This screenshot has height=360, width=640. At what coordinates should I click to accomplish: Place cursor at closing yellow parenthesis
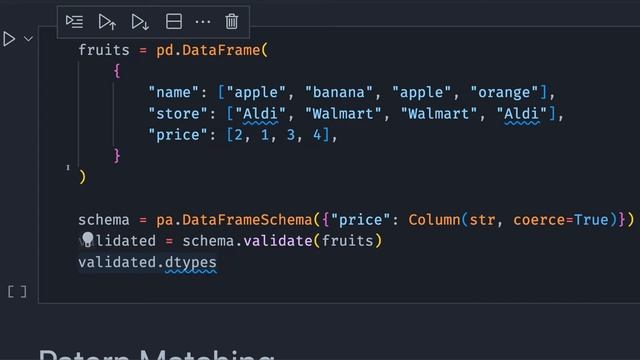pos(82,177)
